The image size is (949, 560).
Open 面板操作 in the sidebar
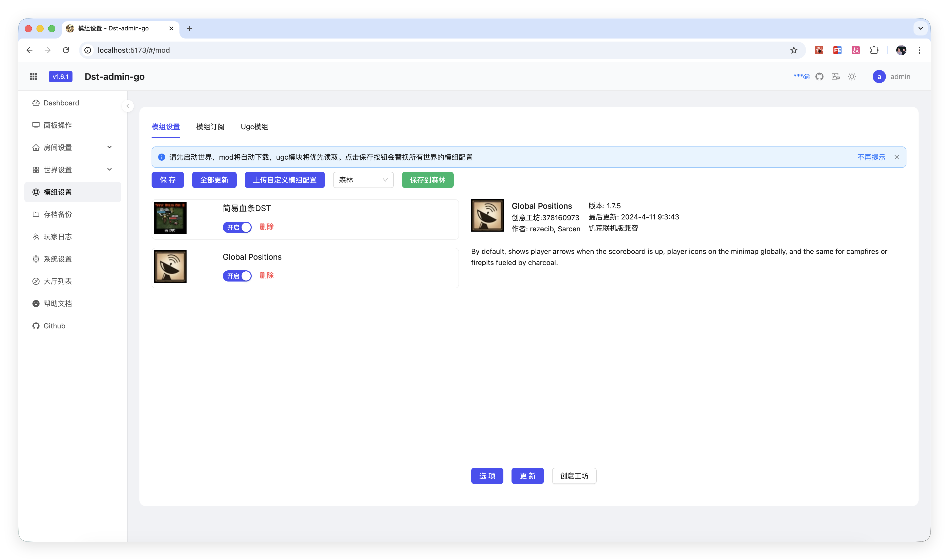(x=72, y=125)
